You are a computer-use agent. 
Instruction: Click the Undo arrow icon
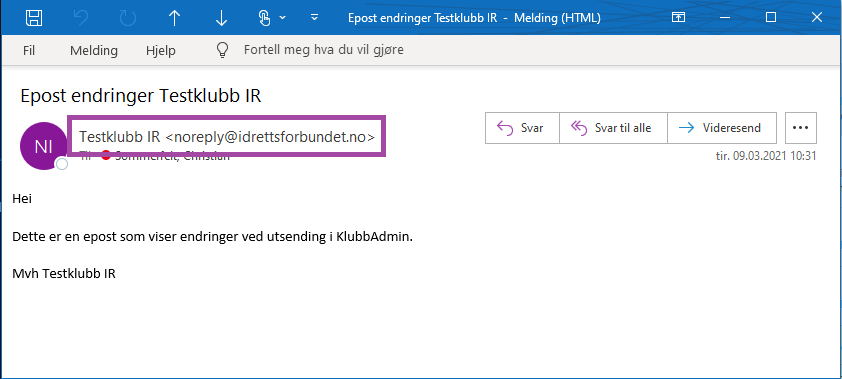coord(81,18)
